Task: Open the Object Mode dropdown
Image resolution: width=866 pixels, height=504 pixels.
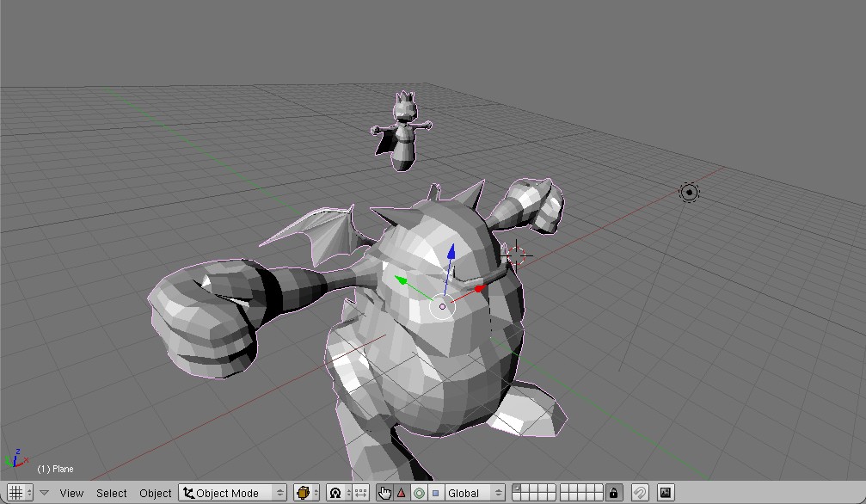Action: 232,493
